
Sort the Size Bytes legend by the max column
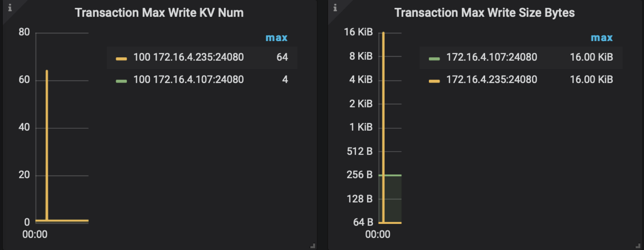[602, 38]
